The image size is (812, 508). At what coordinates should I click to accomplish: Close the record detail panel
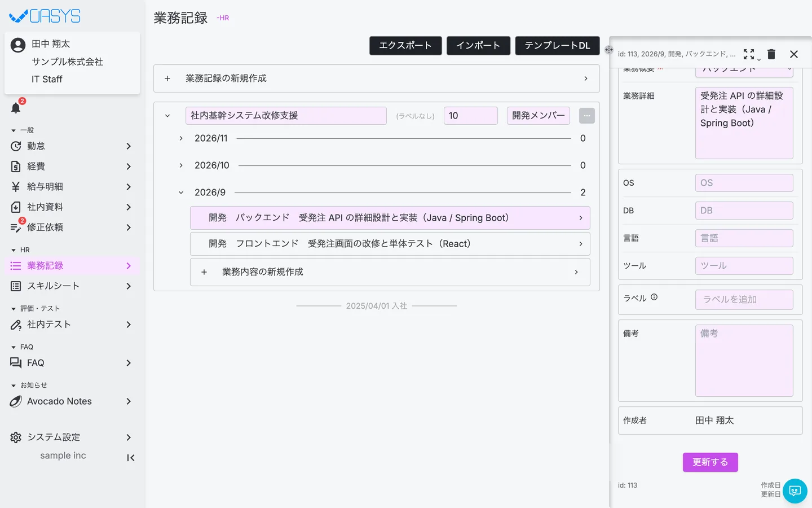click(794, 54)
